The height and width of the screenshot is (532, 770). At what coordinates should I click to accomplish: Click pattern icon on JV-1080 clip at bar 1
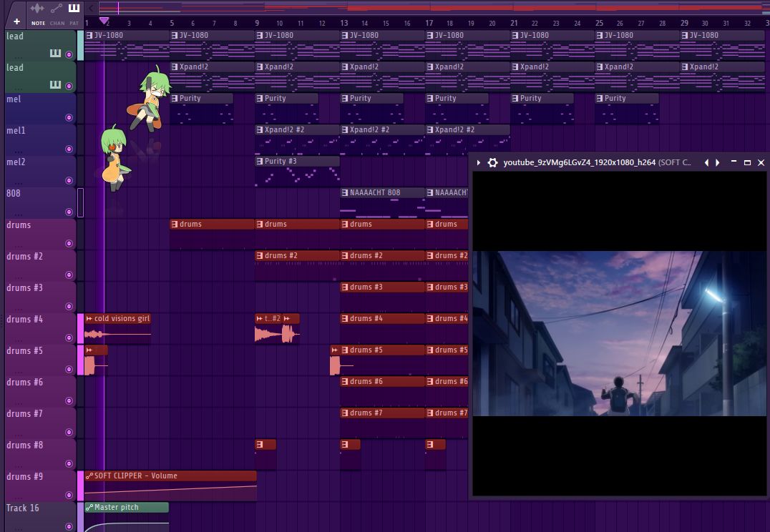pos(89,35)
